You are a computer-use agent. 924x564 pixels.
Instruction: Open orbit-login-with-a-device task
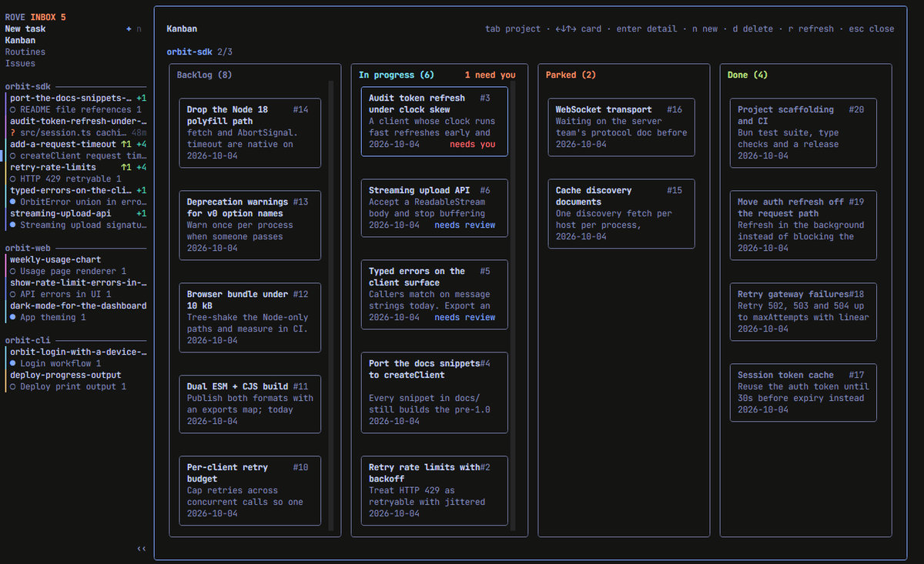[78, 352]
